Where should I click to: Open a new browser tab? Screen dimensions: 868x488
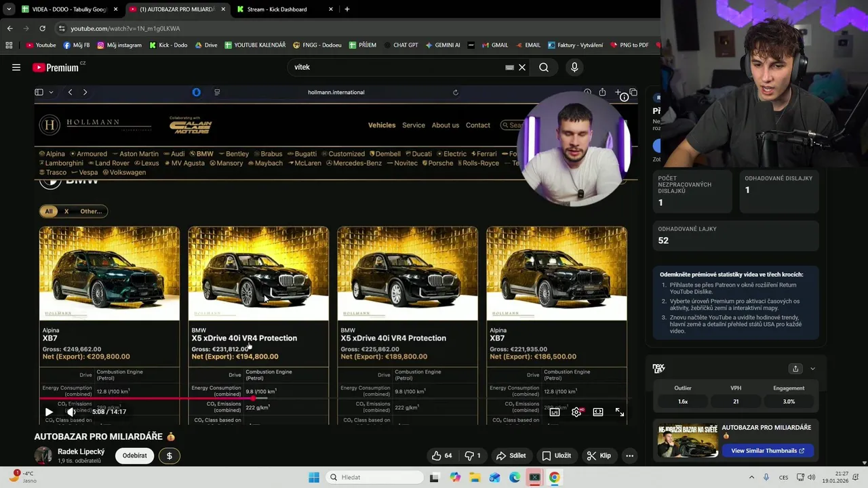347,9
